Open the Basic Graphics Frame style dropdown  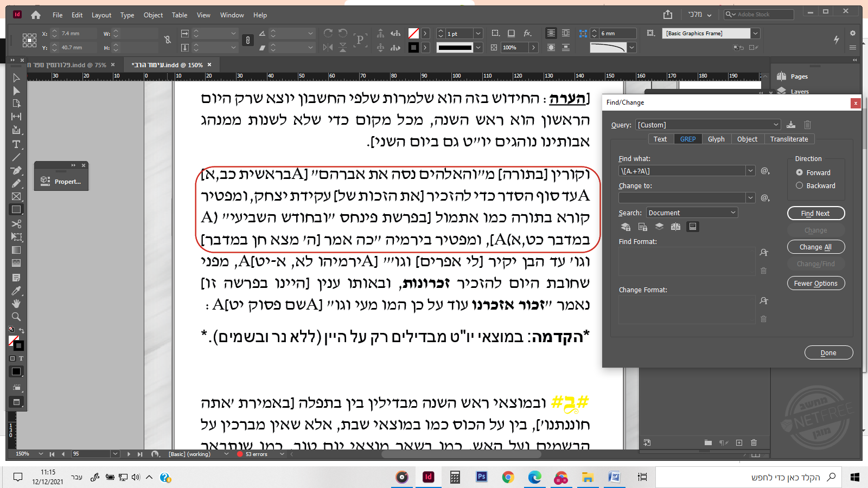coord(755,34)
